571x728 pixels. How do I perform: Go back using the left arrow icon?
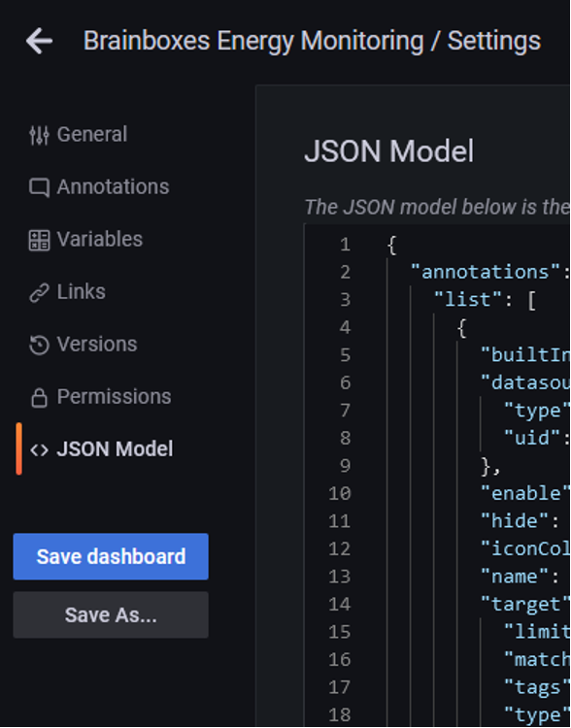[x=39, y=41]
